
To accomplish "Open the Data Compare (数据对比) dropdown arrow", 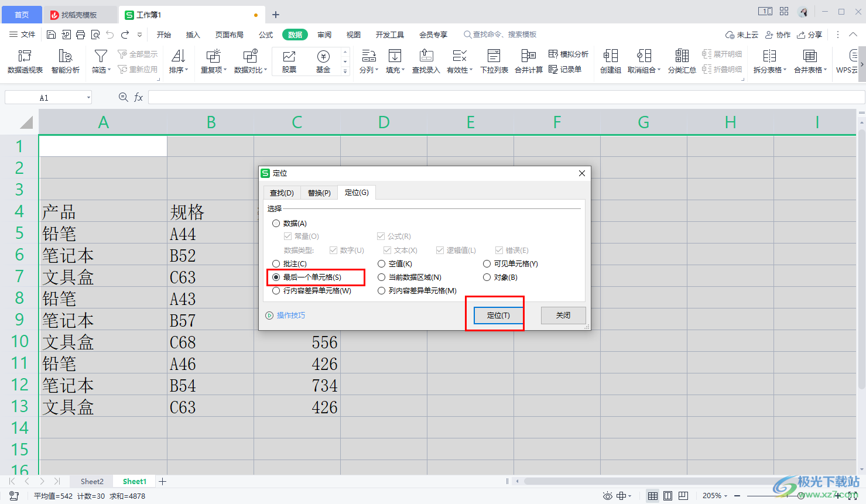I will pos(266,70).
